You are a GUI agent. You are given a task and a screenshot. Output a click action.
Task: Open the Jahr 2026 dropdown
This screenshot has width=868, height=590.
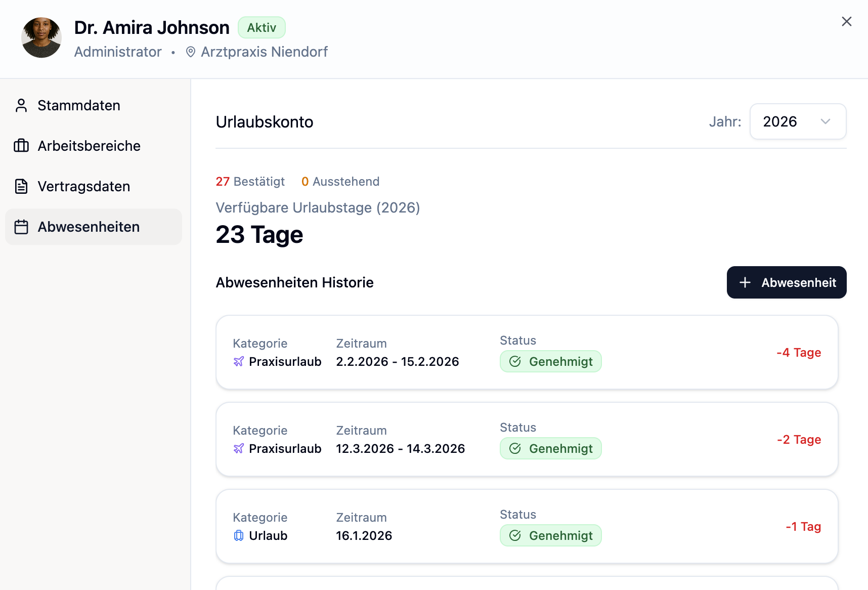[797, 121]
